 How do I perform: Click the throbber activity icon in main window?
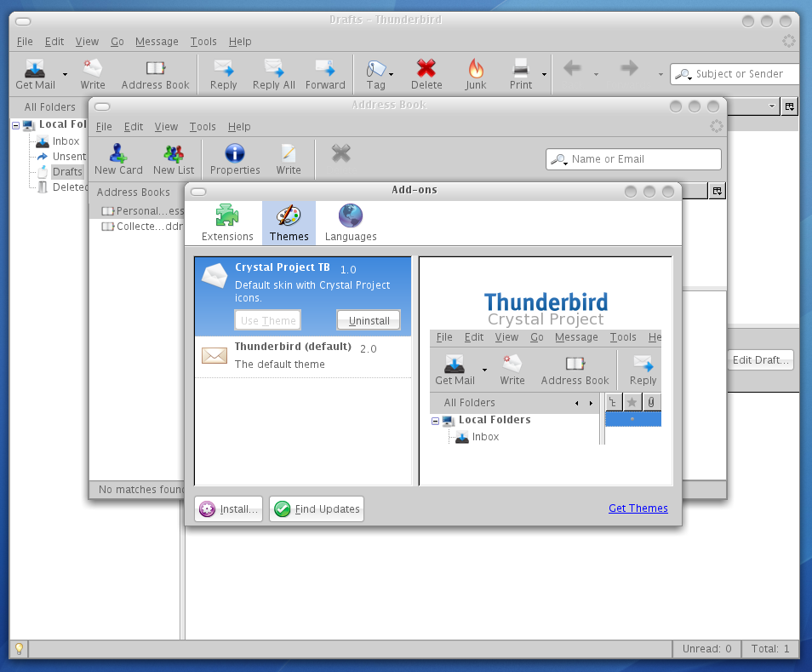tap(788, 42)
